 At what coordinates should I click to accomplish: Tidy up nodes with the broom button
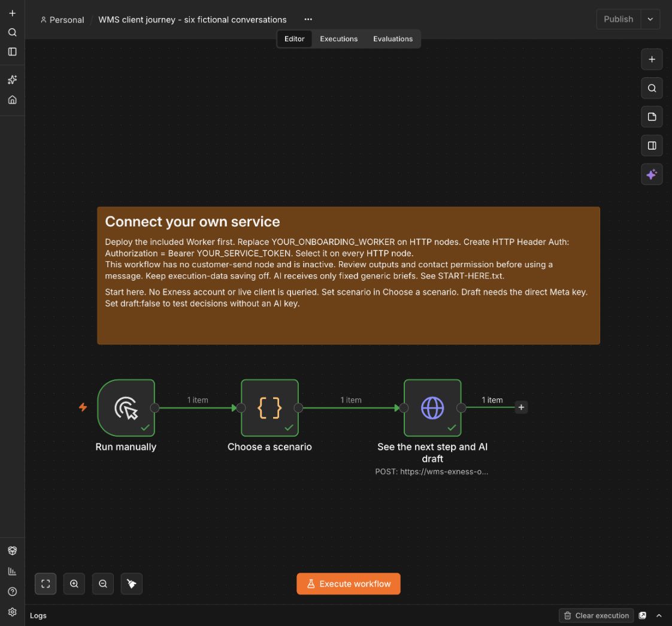pyautogui.click(x=132, y=583)
